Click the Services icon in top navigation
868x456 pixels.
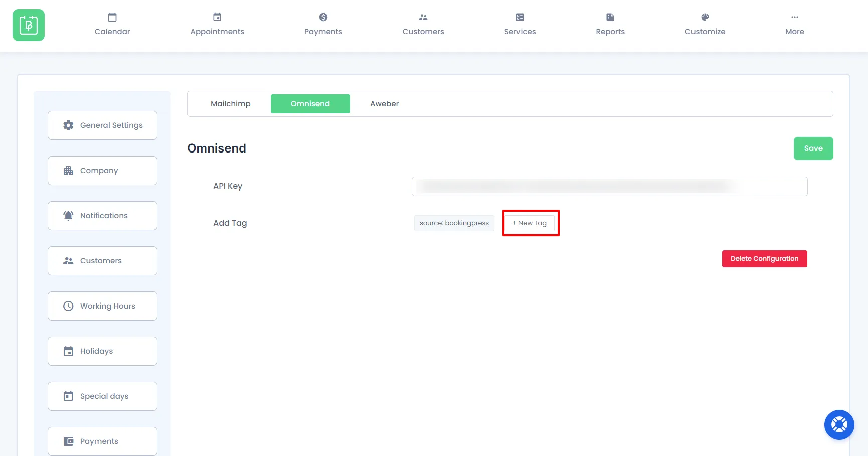click(x=520, y=17)
